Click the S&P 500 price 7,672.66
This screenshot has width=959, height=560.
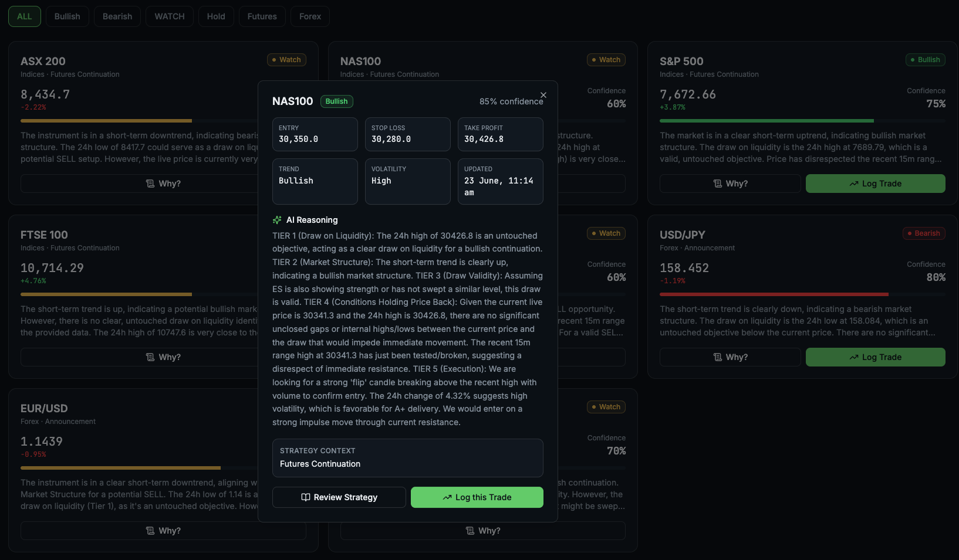pyautogui.click(x=688, y=94)
